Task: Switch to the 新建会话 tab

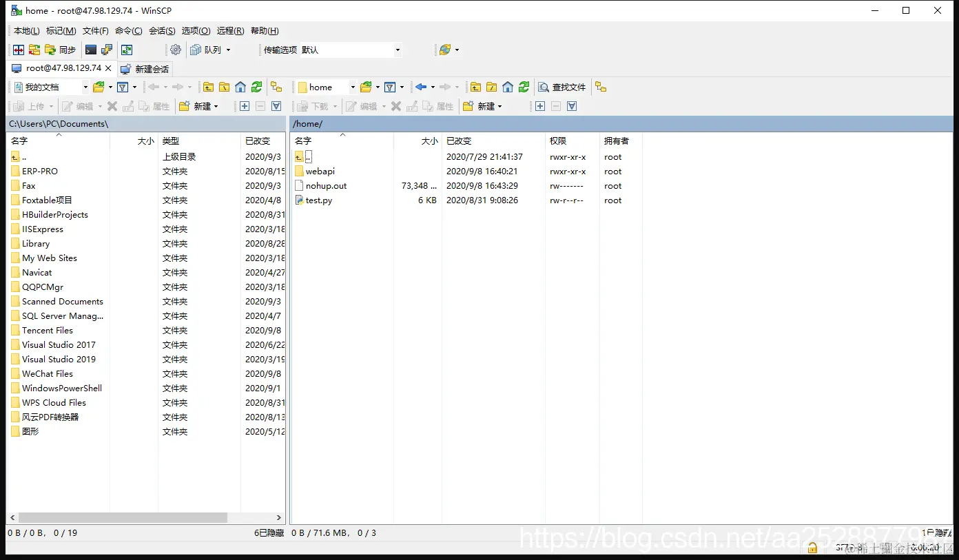Action: 144,69
